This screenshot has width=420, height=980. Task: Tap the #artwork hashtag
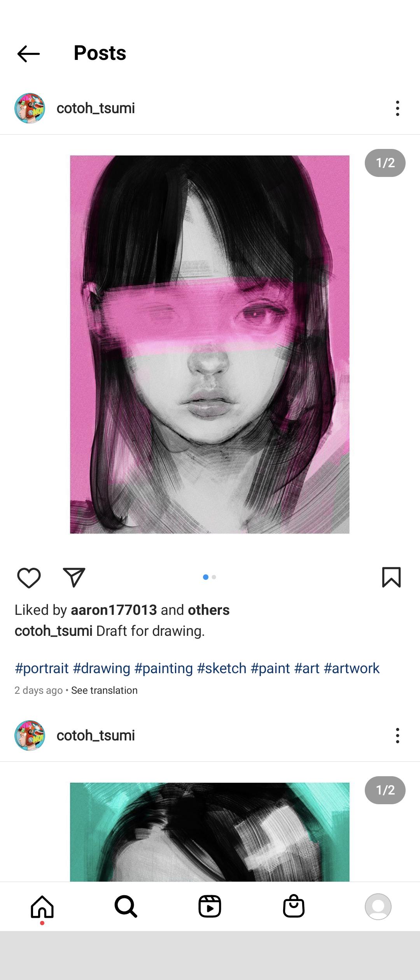click(x=352, y=668)
